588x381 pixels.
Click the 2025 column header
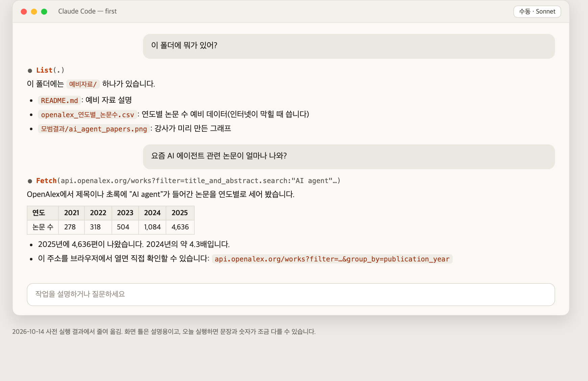click(180, 213)
